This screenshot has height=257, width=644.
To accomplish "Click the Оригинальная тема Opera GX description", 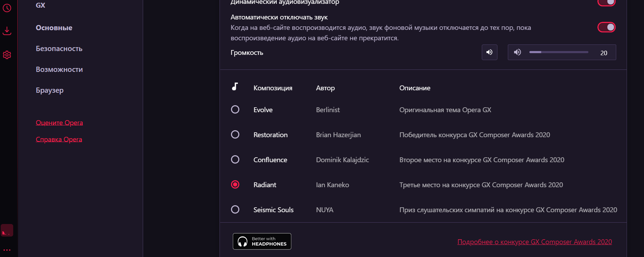I will coord(445,110).
